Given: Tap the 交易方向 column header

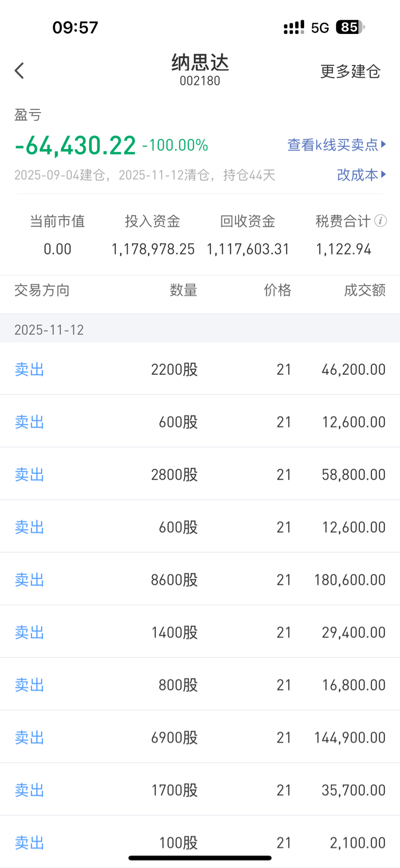Looking at the screenshot, I should pyautogui.click(x=42, y=290).
